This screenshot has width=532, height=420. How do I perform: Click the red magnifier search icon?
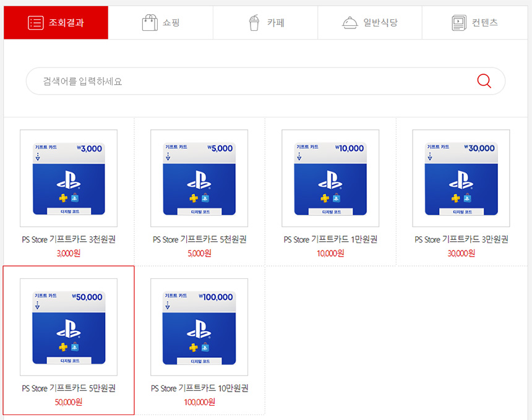point(484,81)
